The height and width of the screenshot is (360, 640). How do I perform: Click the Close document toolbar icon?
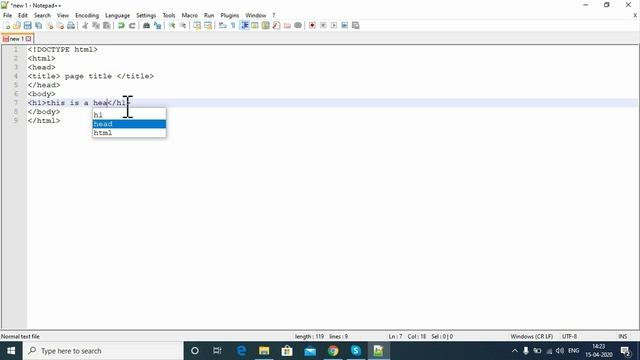pyautogui.click(x=49, y=25)
